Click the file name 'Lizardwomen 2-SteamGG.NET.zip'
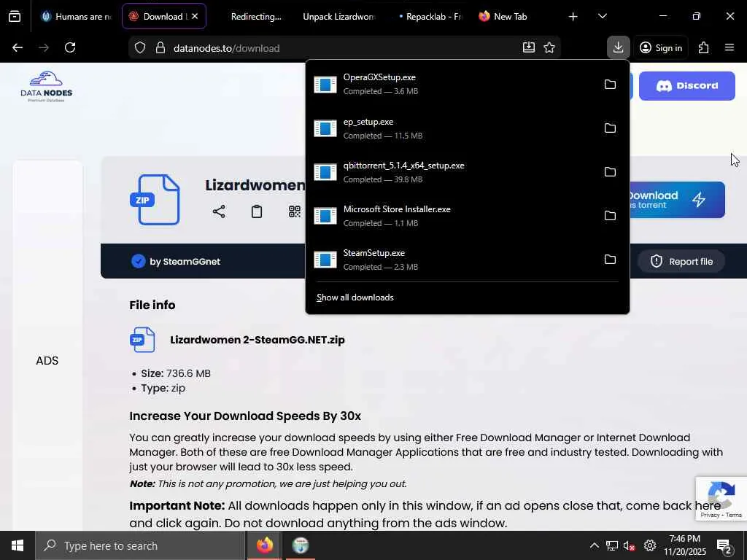Image resolution: width=747 pixels, height=560 pixels. point(258,340)
